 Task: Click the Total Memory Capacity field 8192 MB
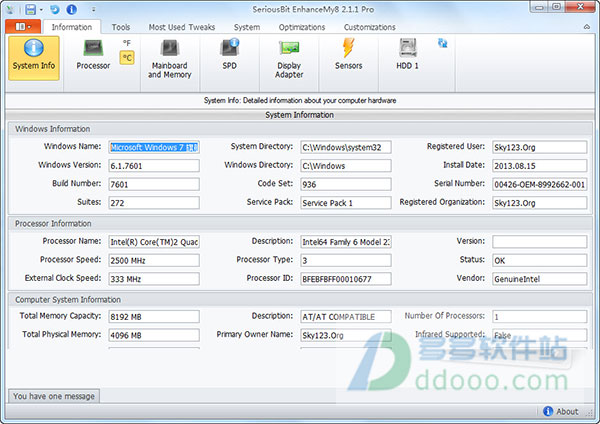click(x=154, y=316)
